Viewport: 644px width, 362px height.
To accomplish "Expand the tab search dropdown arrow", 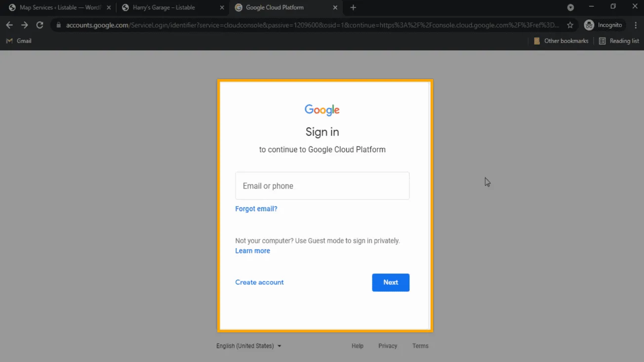I will point(570,7).
